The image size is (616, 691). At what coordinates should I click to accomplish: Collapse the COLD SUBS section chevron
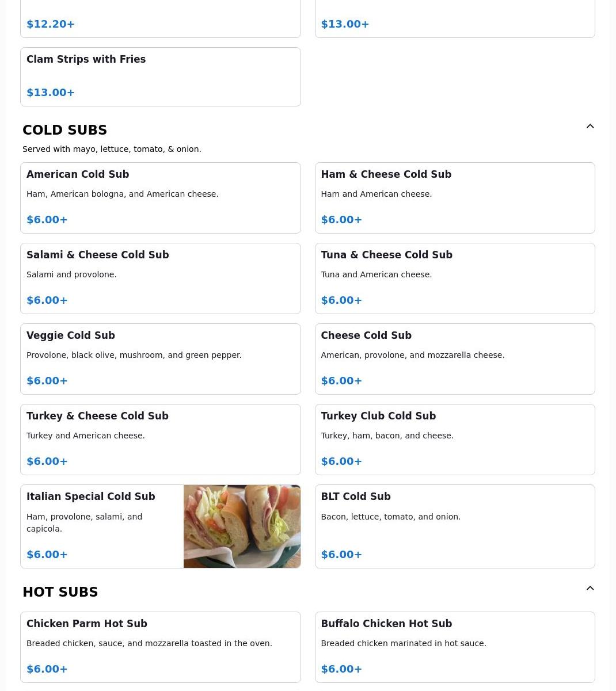tap(590, 126)
